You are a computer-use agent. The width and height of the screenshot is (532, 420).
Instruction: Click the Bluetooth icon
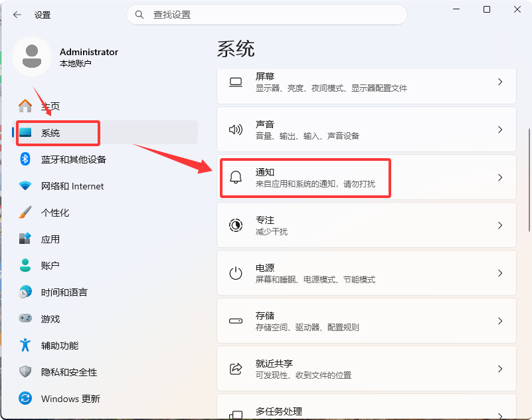click(x=25, y=159)
